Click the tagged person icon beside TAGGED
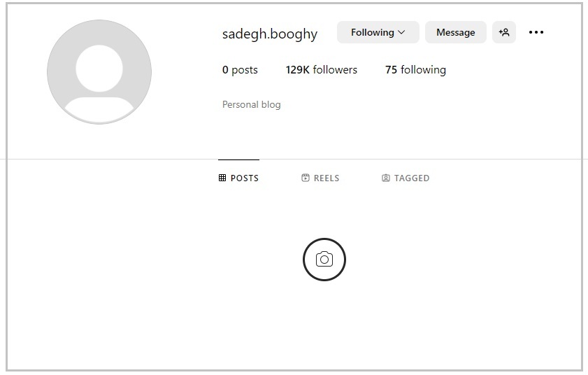Image resolution: width=588 pixels, height=375 pixels. 386,178
